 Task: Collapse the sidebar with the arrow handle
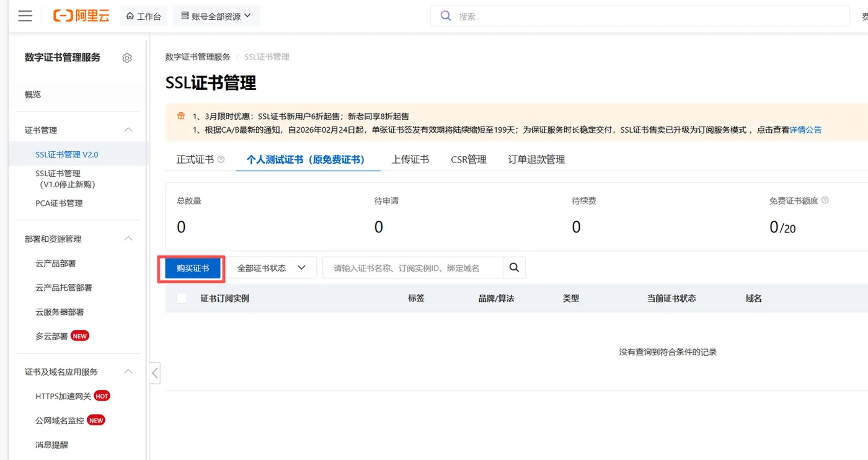(x=155, y=373)
